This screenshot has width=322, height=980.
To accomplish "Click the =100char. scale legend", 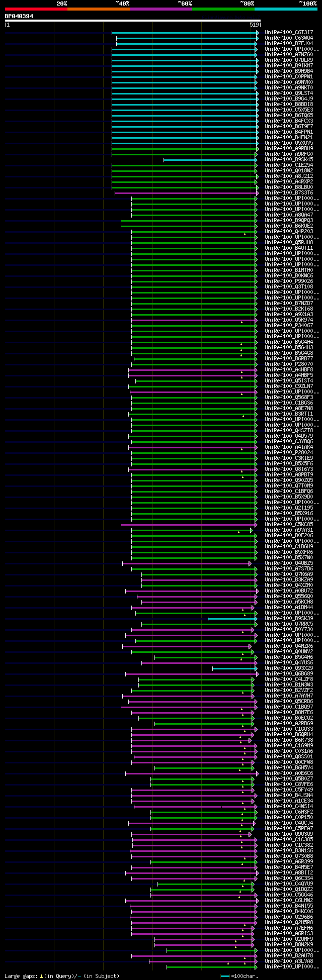I will 240,975.
